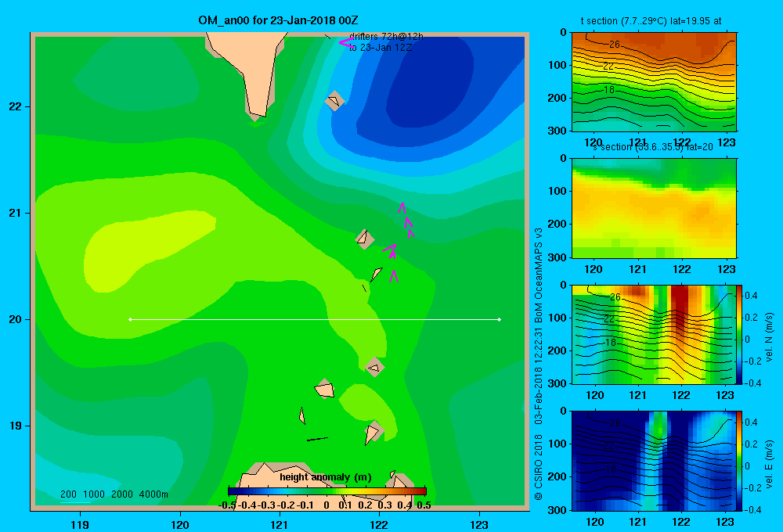Select the 'drifters 72h@12h' label
The image size is (783, 532).
pos(387,37)
